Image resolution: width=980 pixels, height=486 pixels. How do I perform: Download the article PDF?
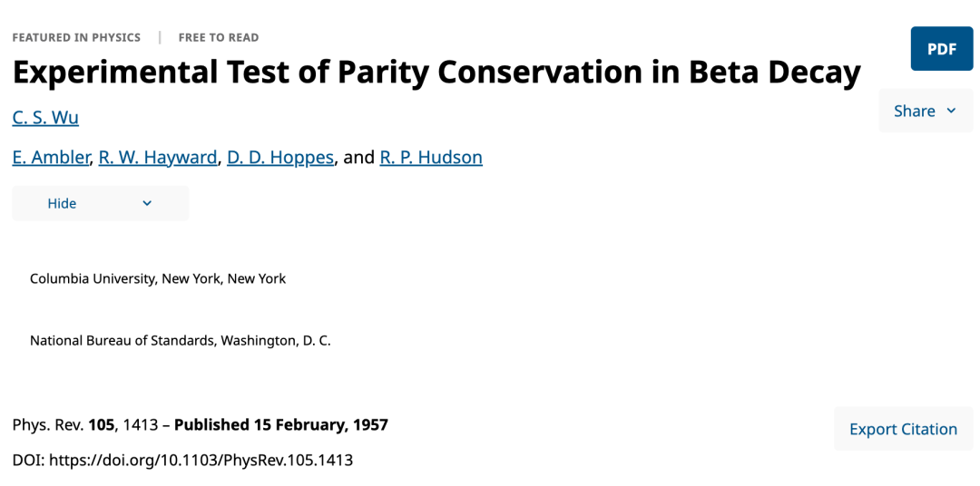pyautogui.click(x=941, y=49)
